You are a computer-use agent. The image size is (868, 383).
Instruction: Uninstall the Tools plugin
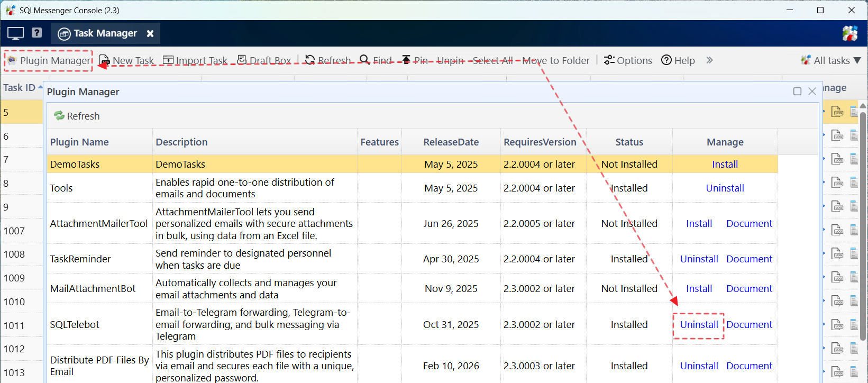coord(725,188)
